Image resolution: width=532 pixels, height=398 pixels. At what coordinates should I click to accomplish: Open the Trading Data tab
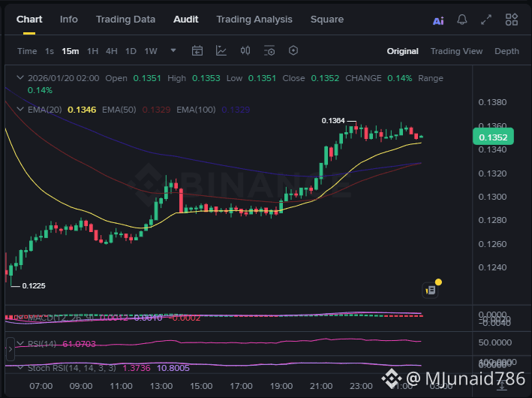(125, 20)
